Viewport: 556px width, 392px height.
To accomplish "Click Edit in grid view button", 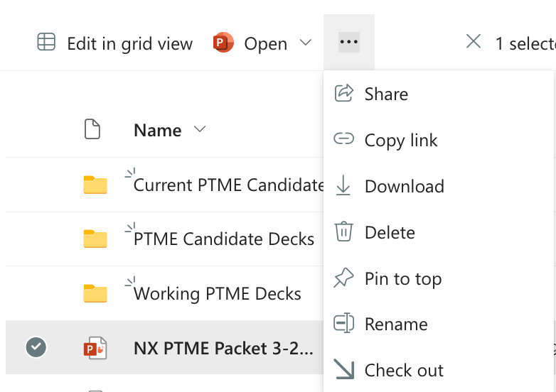I will (115, 43).
